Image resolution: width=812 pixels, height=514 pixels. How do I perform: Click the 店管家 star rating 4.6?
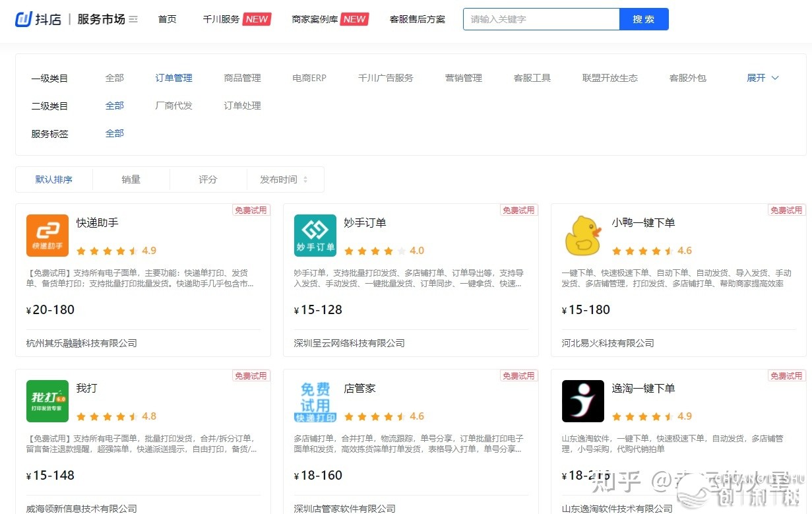click(x=384, y=416)
